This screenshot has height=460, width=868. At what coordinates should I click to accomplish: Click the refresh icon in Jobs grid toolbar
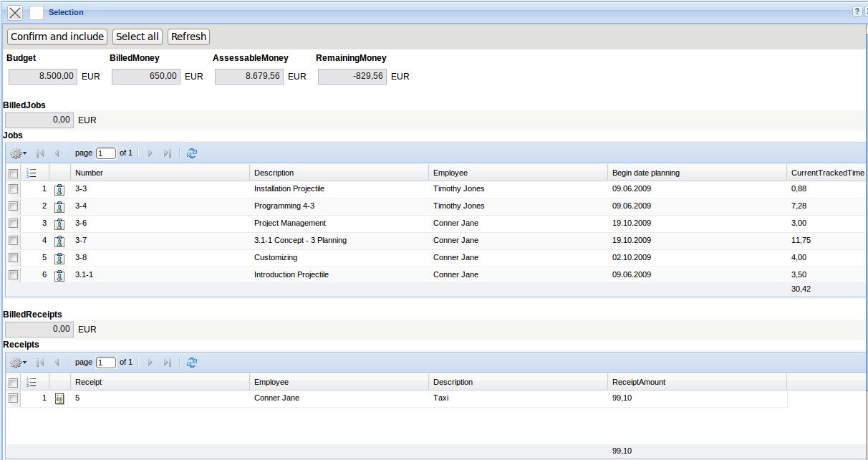pyautogui.click(x=191, y=153)
